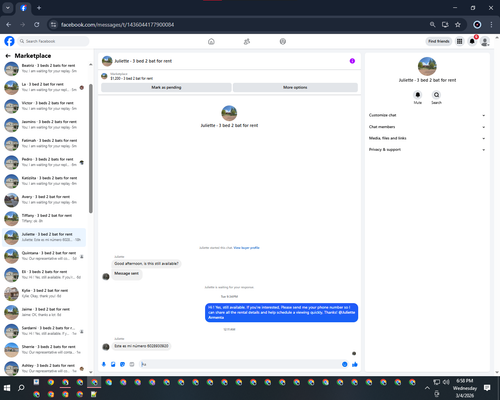The image size is (500, 400).
Task: Click Find friends button
Action: [439, 41]
